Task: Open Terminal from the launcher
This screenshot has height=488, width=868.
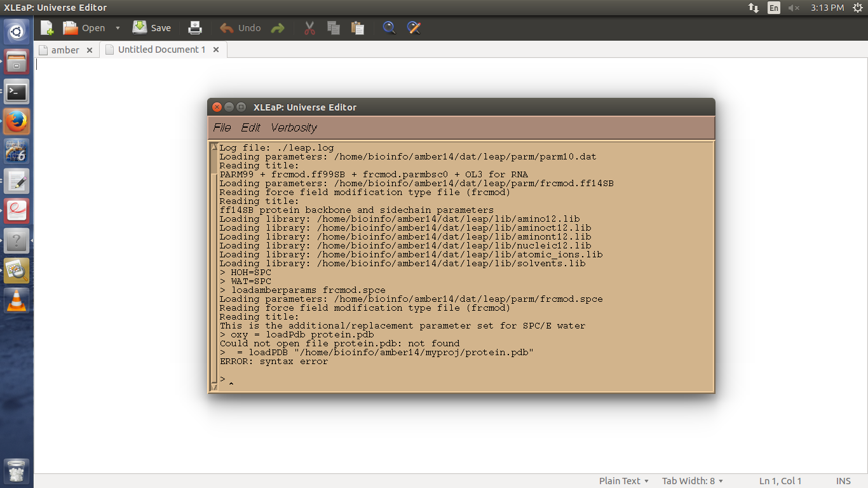Action: (x=17, y=91)
